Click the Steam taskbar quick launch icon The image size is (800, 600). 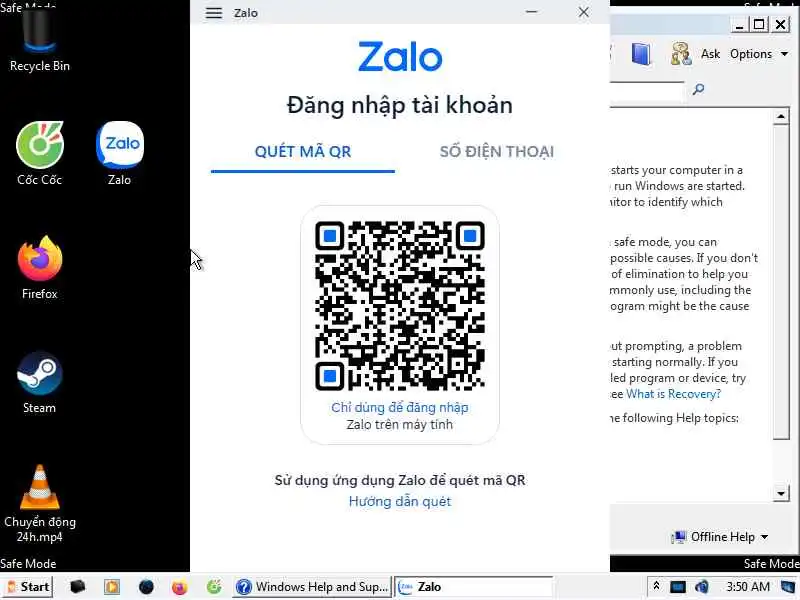[x=146, y=587]
